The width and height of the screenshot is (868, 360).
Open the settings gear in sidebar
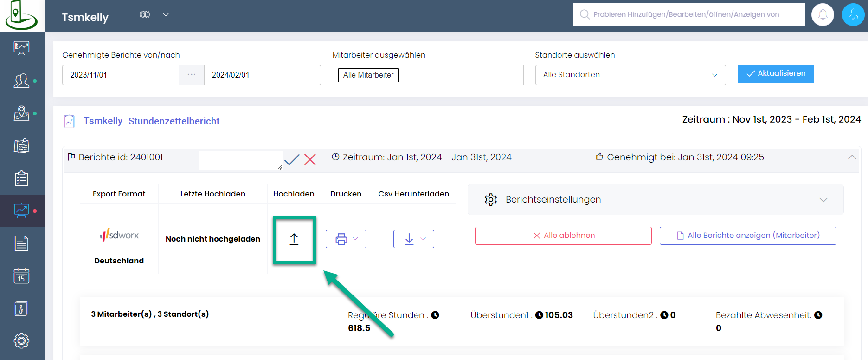coord(21,341)
